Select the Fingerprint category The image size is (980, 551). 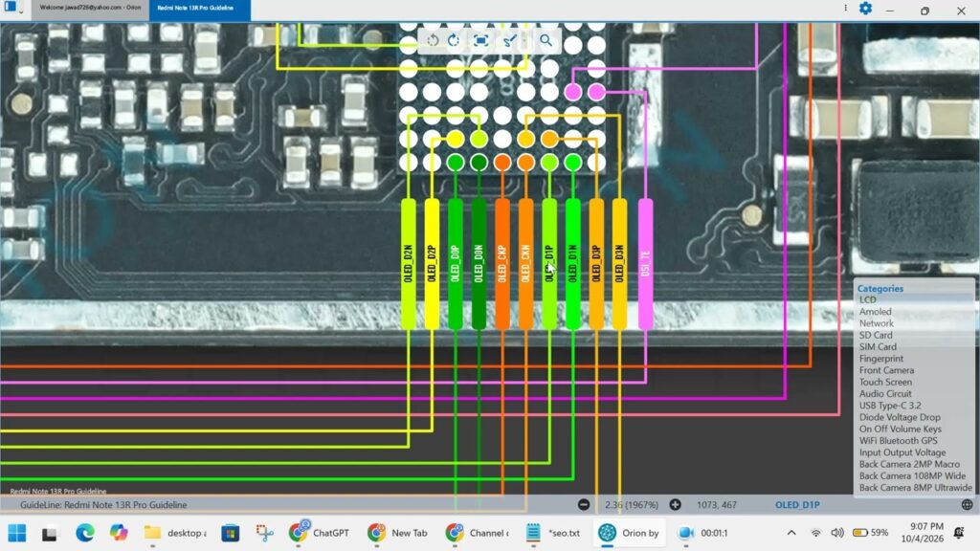[x=880, y=360]
